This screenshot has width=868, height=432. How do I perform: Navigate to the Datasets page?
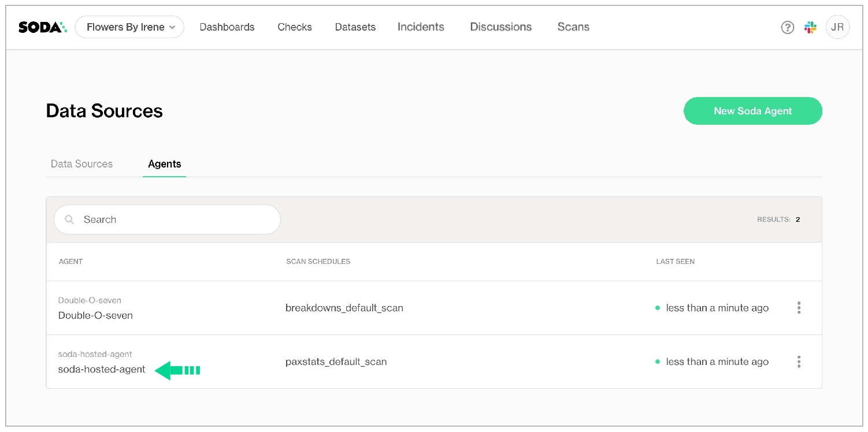tap(355, 27)
